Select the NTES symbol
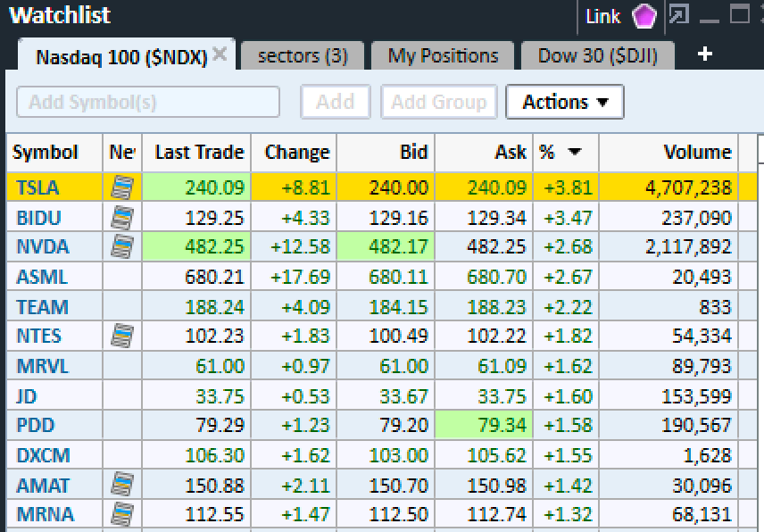The height and width of the screenshot is (532, 764). pos(38,337)
